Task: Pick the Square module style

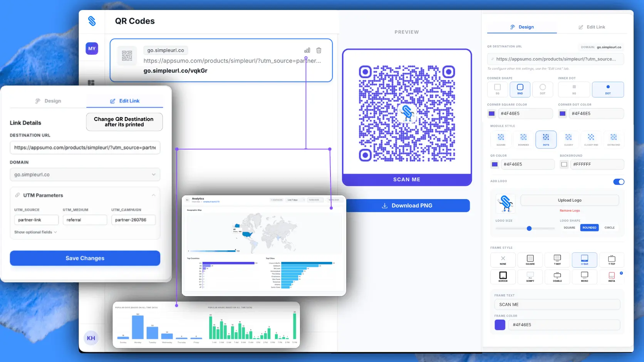Action: [x=501, y=139]
